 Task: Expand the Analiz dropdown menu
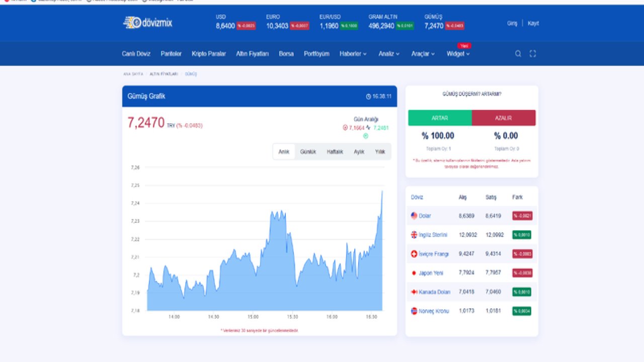pyautogui.click(x=389, y=54)
